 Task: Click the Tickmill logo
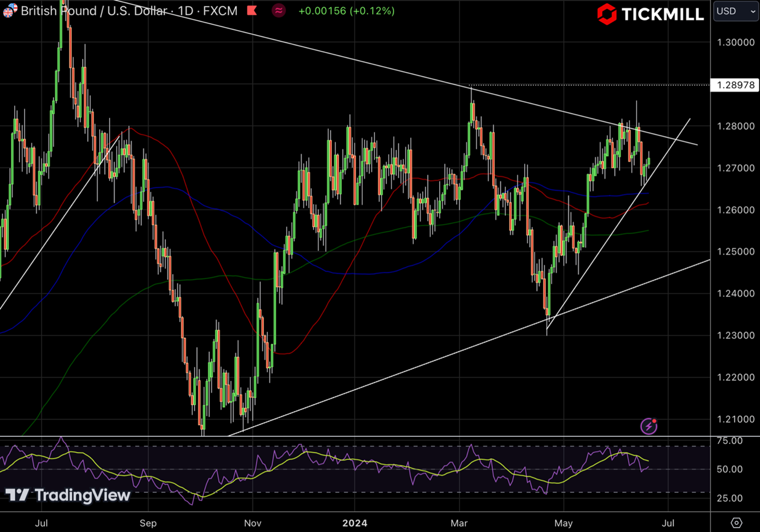pos(650,14)
